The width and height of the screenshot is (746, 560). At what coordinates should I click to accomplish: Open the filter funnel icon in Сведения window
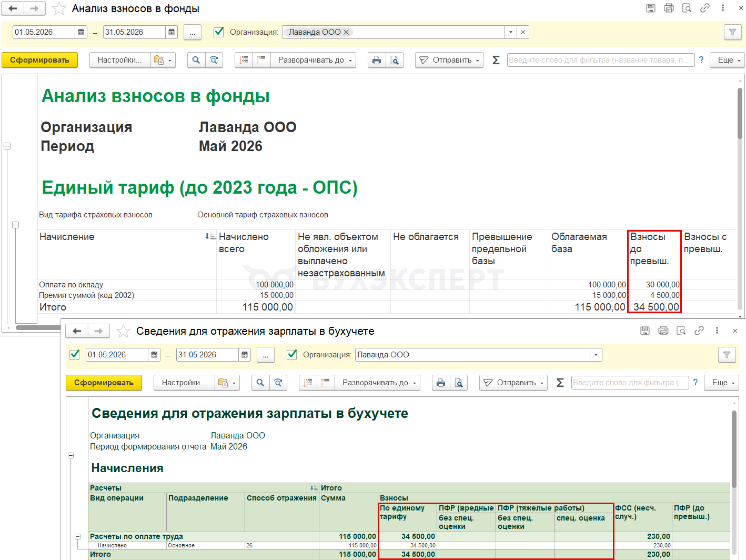click(x=727, y=355)
